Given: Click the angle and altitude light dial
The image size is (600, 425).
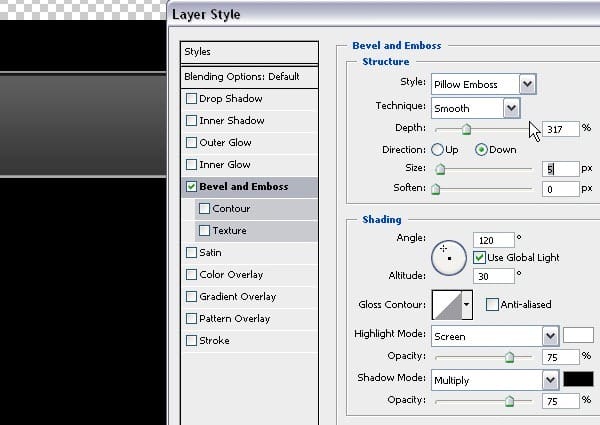Looking at the screenshot, I should [x=449, y=258].
